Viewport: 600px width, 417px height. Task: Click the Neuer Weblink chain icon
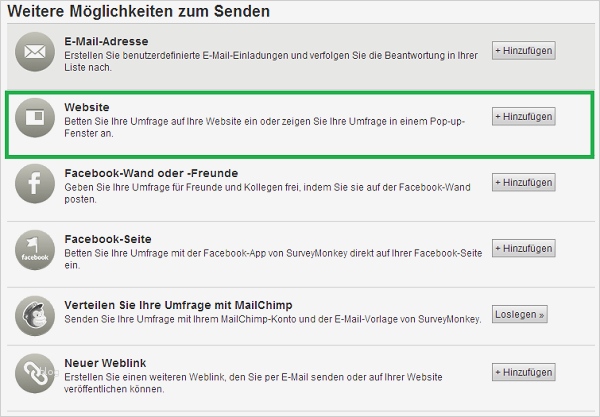[34, 374]
